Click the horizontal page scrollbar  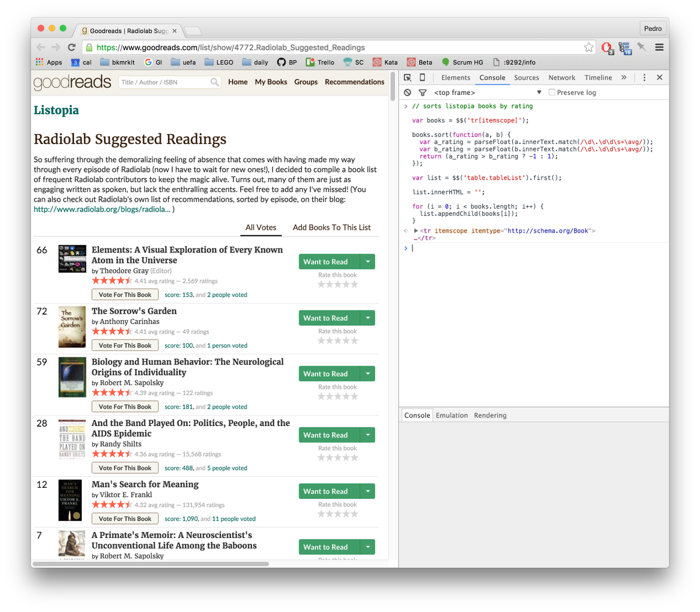(x=150, y=564)
